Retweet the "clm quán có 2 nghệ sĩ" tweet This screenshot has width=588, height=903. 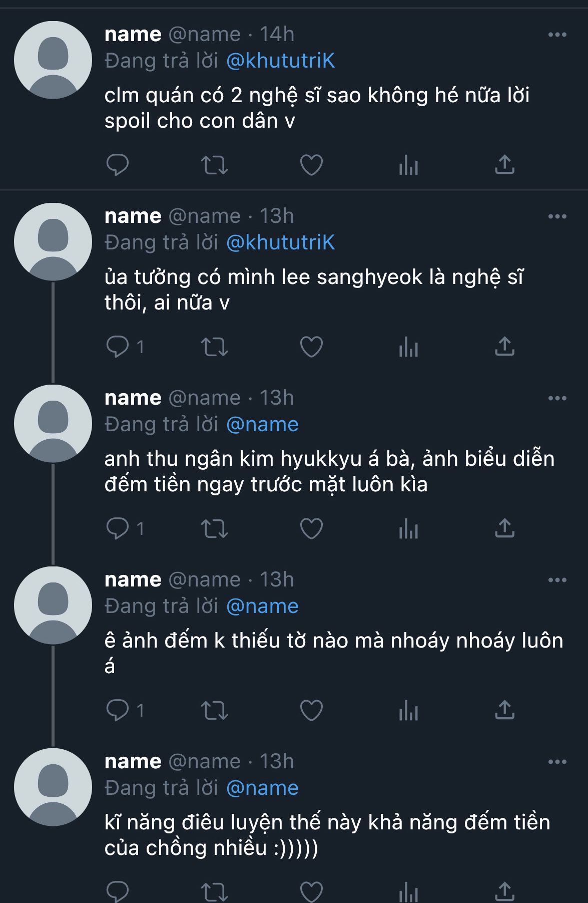214,165
